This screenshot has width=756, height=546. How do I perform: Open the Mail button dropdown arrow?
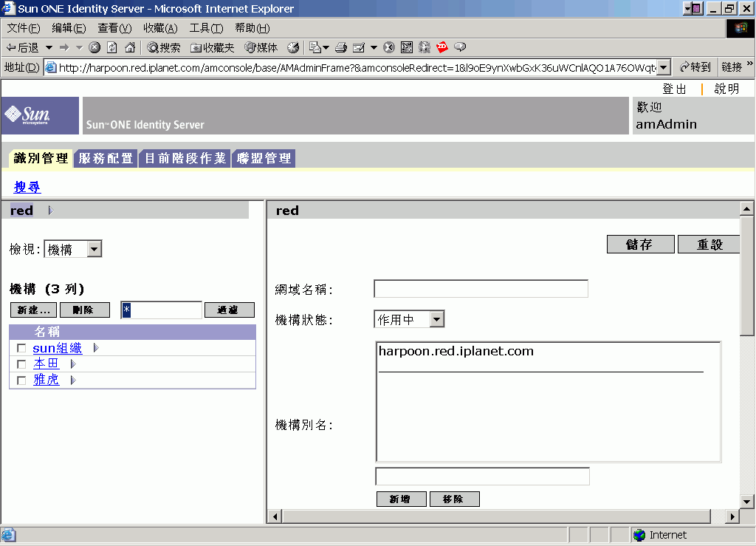coord(326,47)
